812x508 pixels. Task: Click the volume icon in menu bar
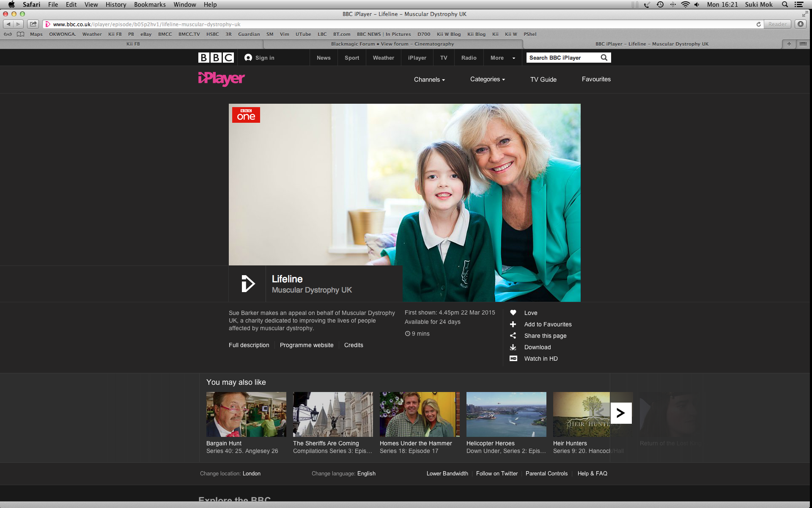click(x=697, y=5)
